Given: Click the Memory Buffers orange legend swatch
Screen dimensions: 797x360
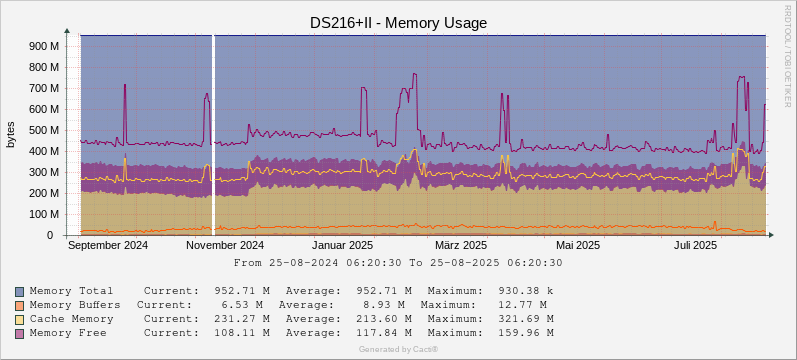Looking at the screenshot, I should click(20, 306).
